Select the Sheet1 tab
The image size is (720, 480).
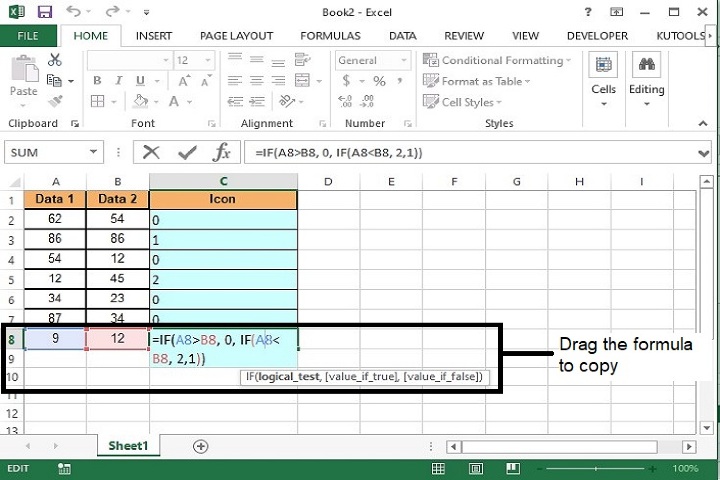click(128, 446)
